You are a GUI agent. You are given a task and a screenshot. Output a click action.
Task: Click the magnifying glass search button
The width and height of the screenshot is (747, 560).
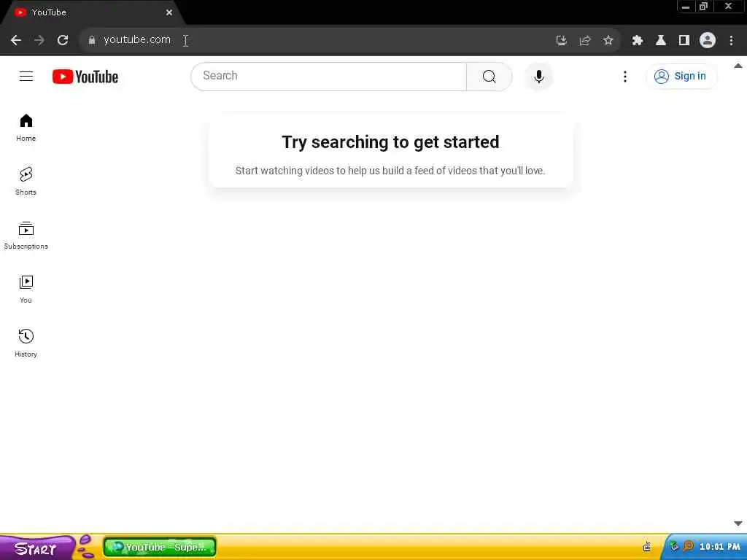pos(489,77)
